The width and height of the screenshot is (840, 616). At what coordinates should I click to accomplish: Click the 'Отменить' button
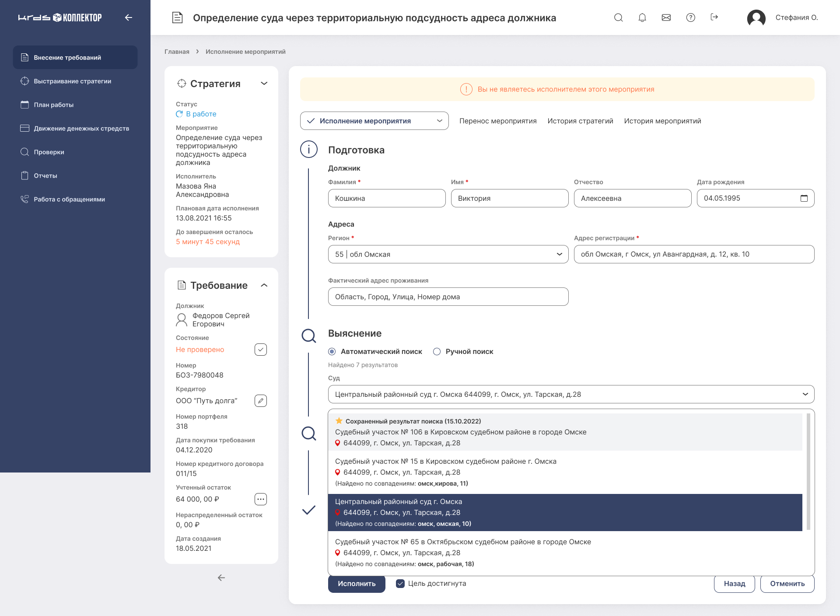tap(787, 584)
